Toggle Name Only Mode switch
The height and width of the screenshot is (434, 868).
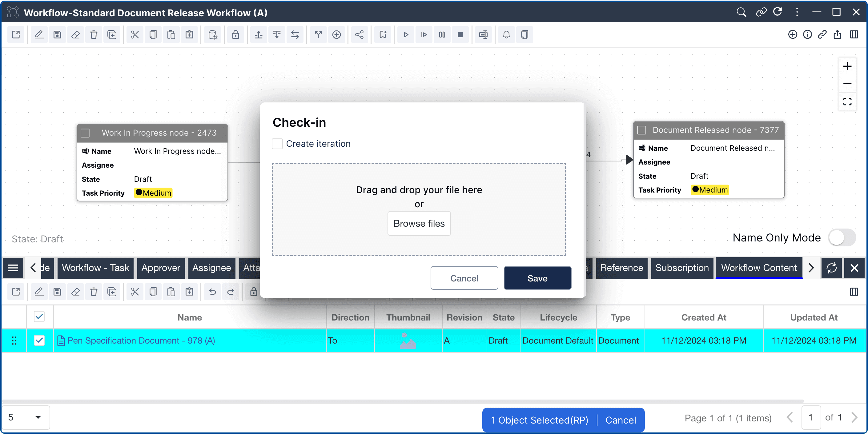pyautogui.click(x=842, y=238)
